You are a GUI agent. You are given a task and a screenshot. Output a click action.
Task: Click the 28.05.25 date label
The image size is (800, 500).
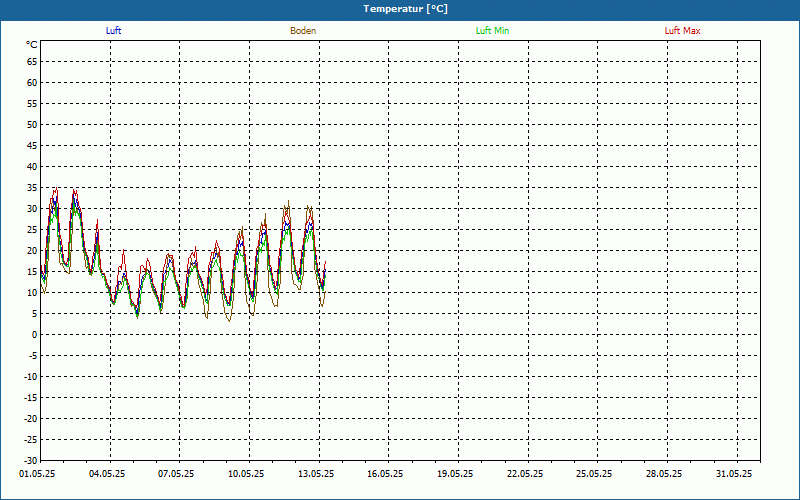664,474
